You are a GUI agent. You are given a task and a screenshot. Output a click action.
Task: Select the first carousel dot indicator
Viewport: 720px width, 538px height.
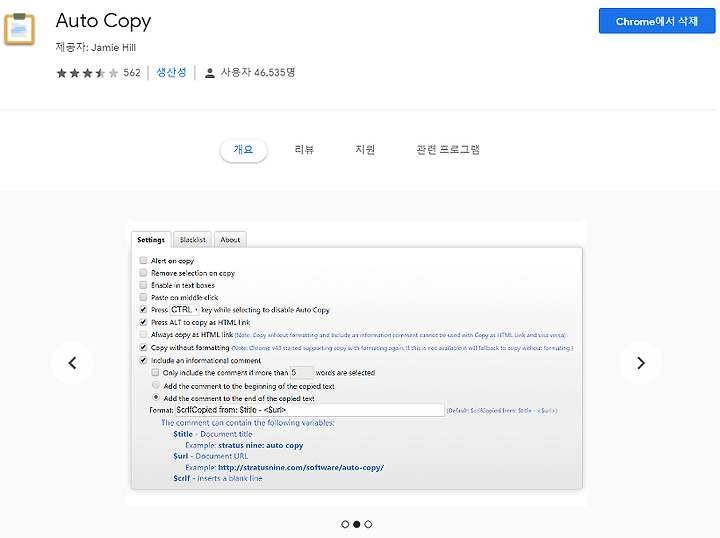345,524
